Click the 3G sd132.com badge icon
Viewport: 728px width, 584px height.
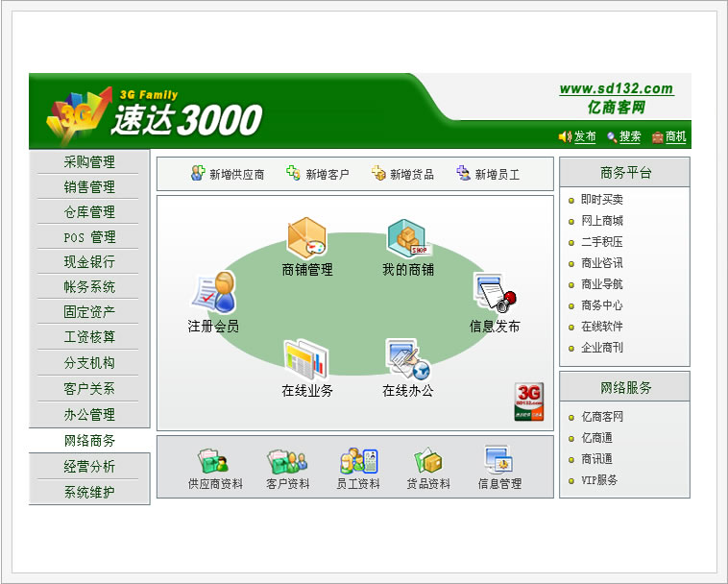click(x=529, y=402)
